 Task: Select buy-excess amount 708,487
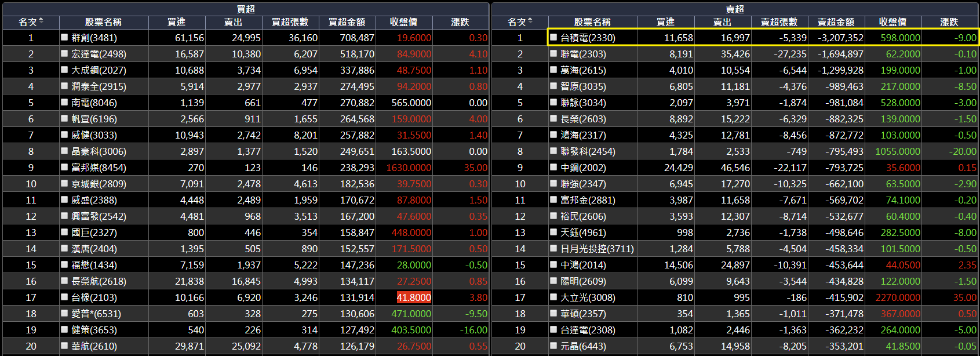(x=357, y=38)
